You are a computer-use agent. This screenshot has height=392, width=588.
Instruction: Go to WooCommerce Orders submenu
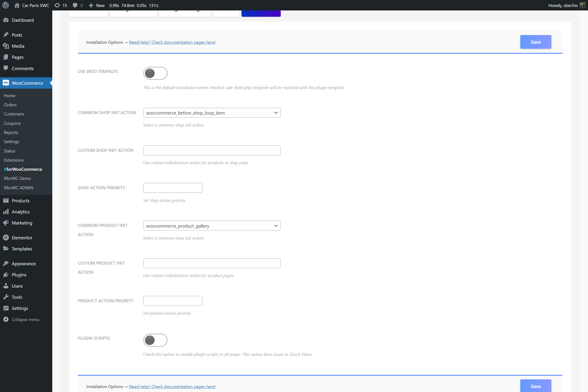pos(10,105)
